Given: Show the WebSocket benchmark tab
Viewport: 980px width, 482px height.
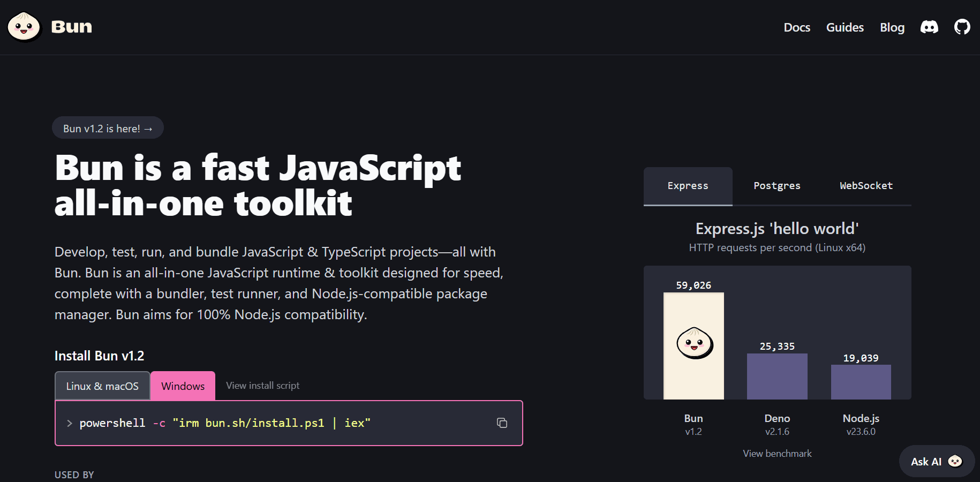Looking at the screenshot, I should (866, 186).
